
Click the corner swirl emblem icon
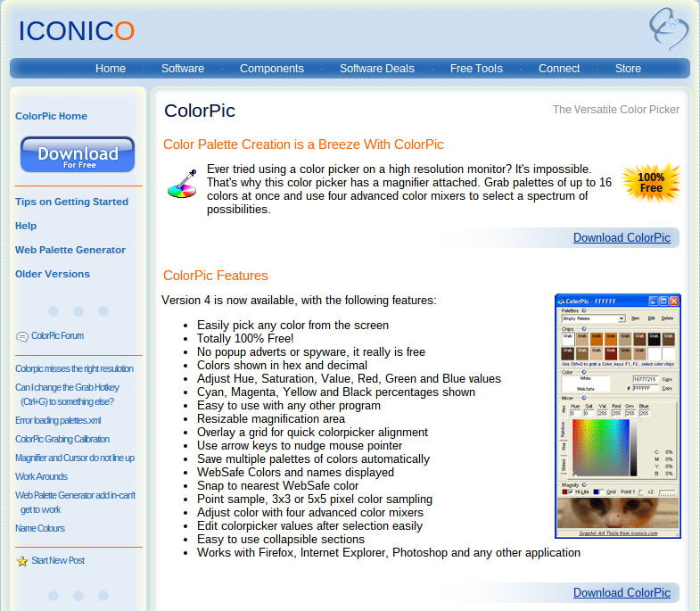(x=668, y=29)
